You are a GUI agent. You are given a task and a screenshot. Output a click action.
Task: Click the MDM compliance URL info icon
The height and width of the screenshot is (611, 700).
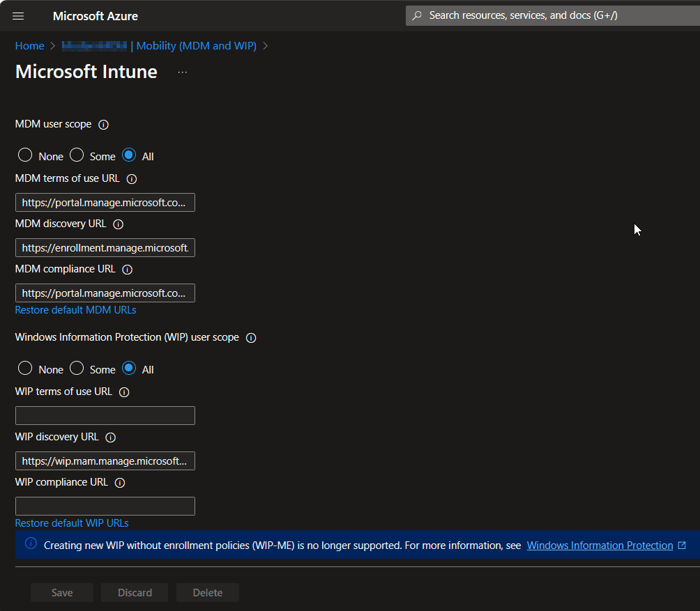click(x=126, y=269)
